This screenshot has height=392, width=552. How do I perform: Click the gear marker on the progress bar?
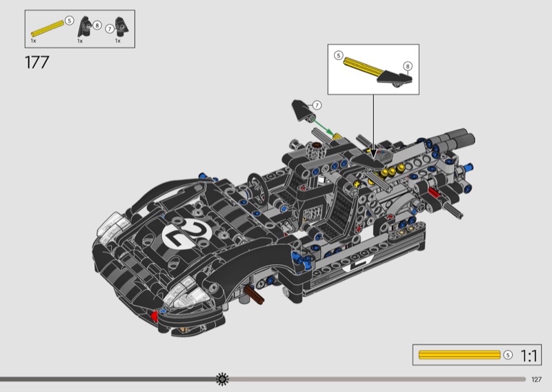[x=222, y=378]
